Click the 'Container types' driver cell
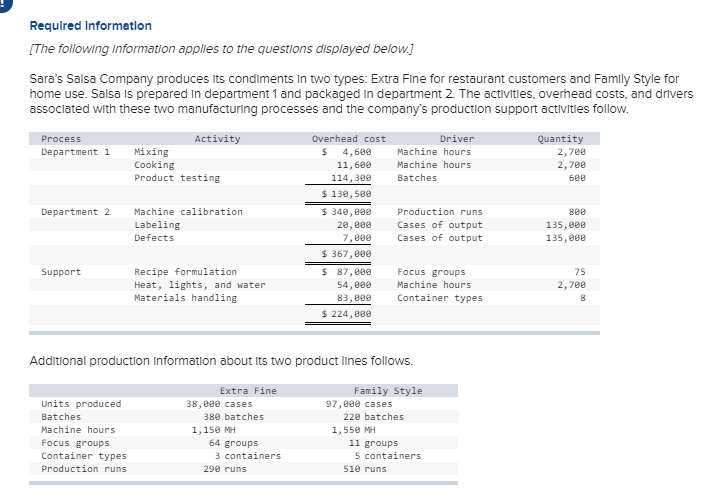 pyautogui.click(x=440, y=298)
